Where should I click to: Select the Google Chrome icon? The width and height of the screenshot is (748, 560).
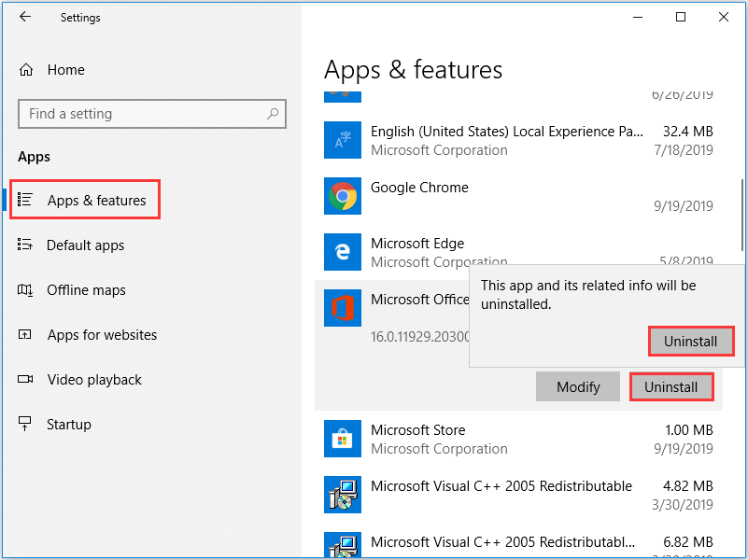click(x=342, y=196)
